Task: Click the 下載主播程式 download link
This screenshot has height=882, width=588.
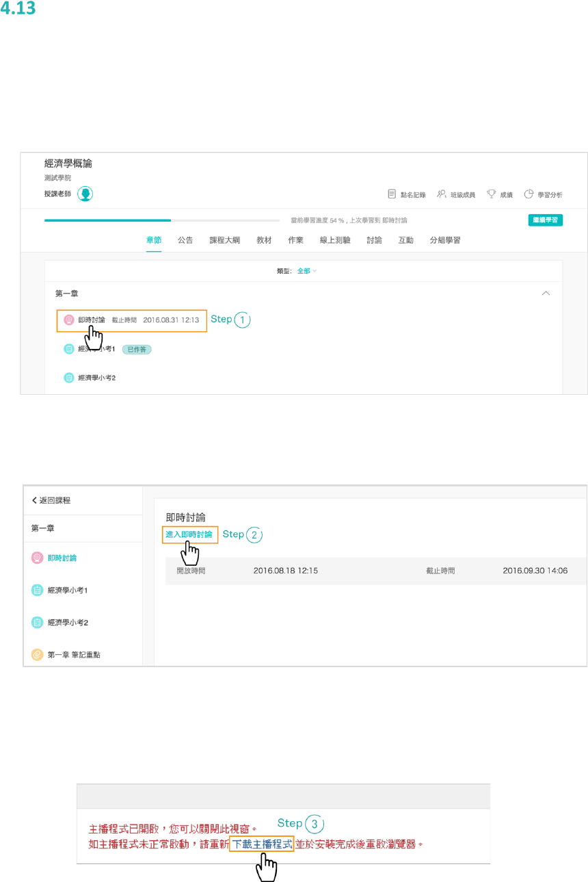Action: point(262,844)
